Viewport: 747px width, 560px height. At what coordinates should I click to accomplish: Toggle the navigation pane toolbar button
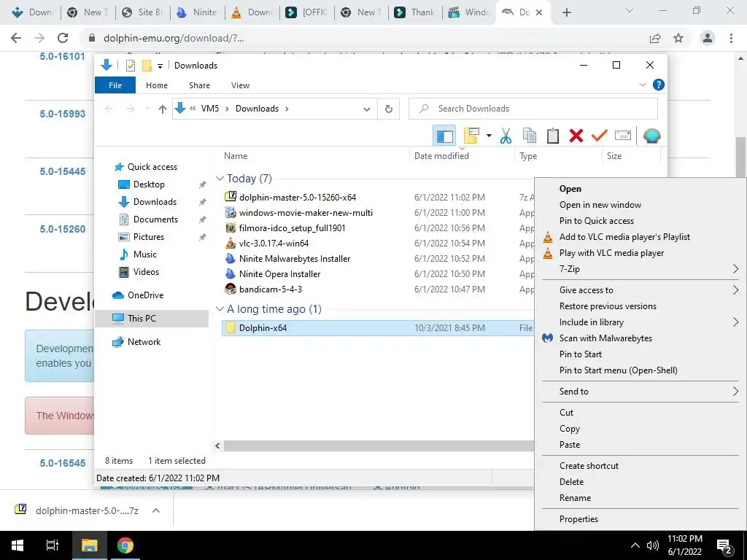click(x=444, y=136)
